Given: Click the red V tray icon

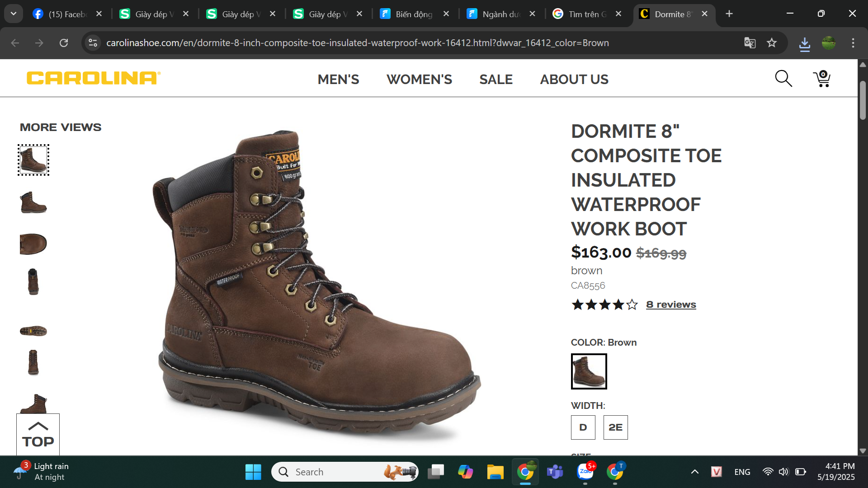Looking at the screenshot, I should click(x=717, y=472).
